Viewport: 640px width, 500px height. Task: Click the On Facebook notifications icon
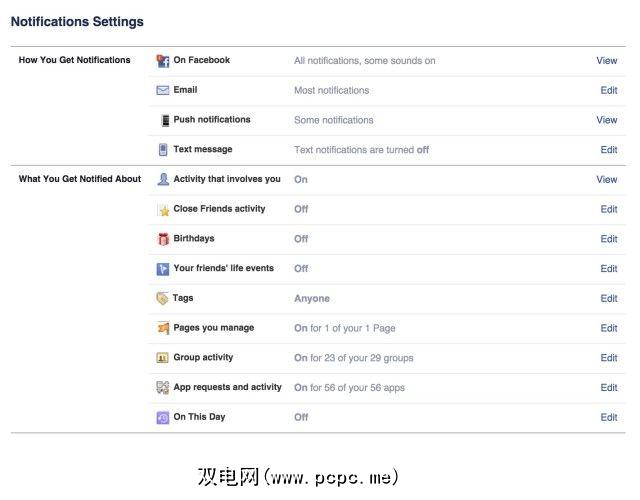[x=163, y=61]
